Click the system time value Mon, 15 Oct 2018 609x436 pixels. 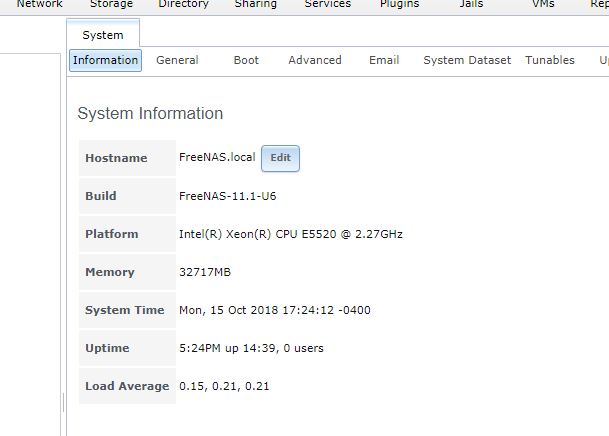tap(275, 310)
